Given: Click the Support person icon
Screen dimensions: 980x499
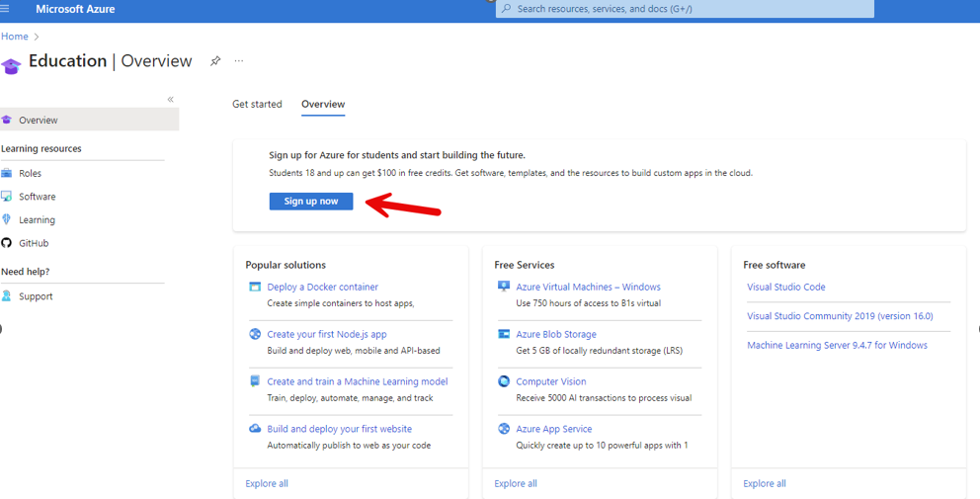Looking at the screenshot, I should coord(6,296).
